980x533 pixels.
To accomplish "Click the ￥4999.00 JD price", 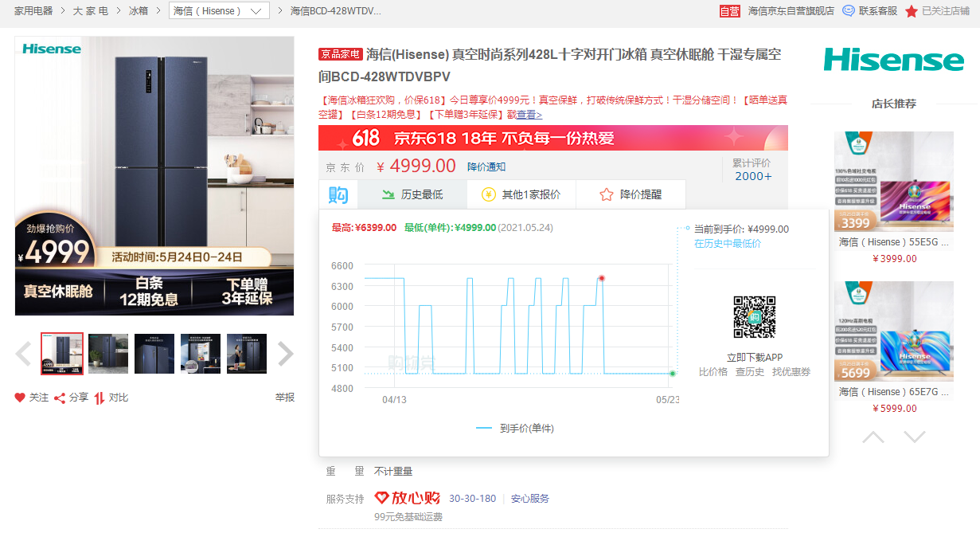I will pyautogui.click(x=416, y=167).
